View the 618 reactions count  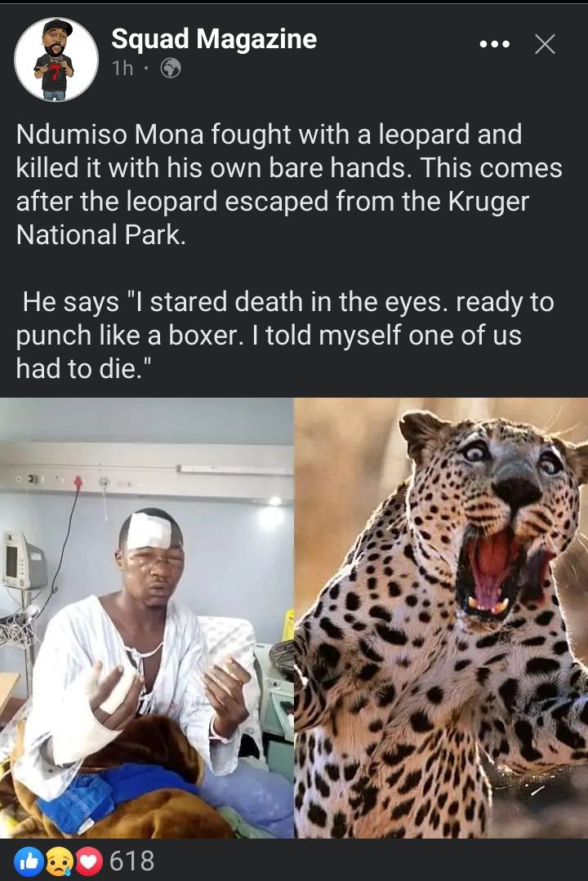click(x=131, y=861)
